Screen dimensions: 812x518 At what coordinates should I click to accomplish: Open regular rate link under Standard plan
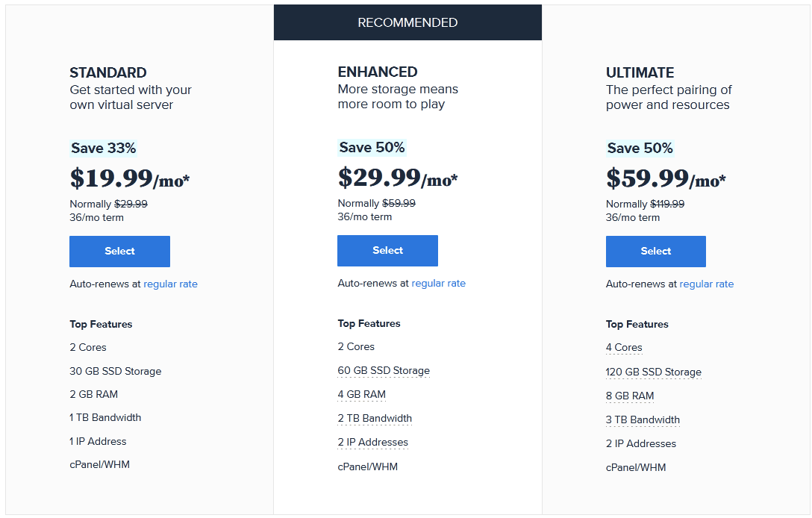point(170,284)
